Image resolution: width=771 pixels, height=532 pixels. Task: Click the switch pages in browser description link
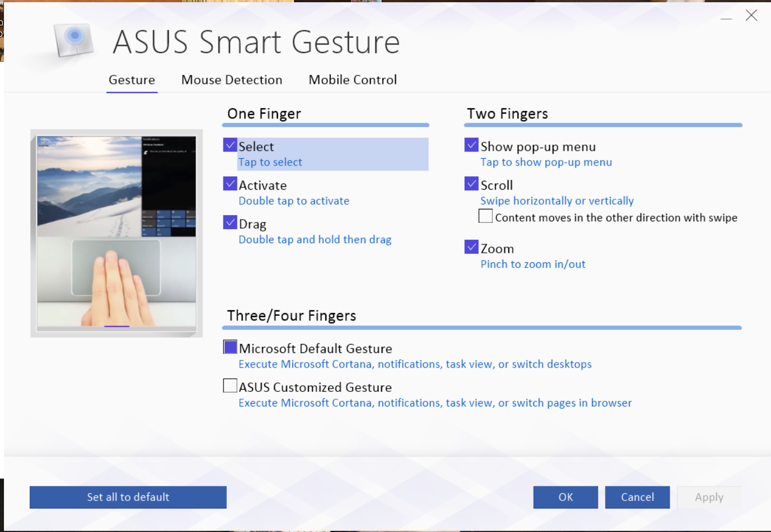[x=435, y=403]
